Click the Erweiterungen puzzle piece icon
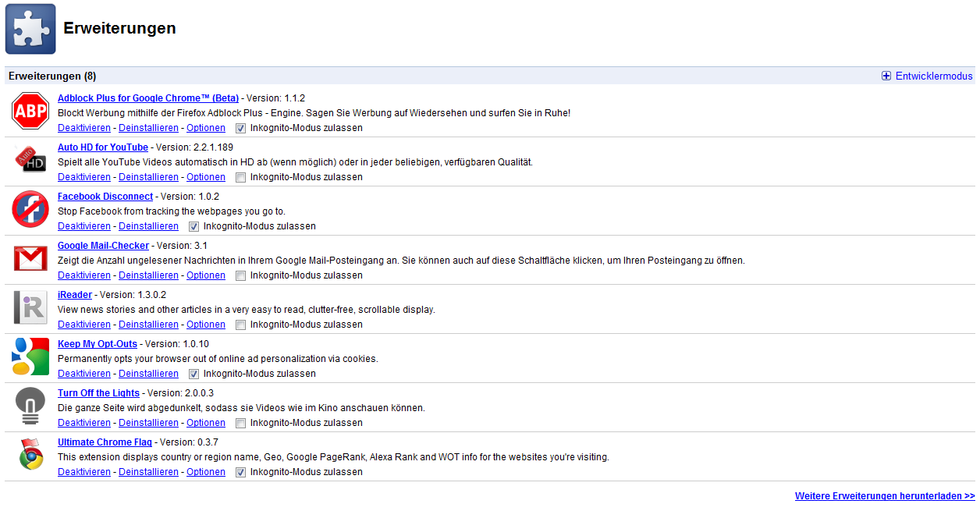This screenshot has width=980, height=511. pos(30,29)
